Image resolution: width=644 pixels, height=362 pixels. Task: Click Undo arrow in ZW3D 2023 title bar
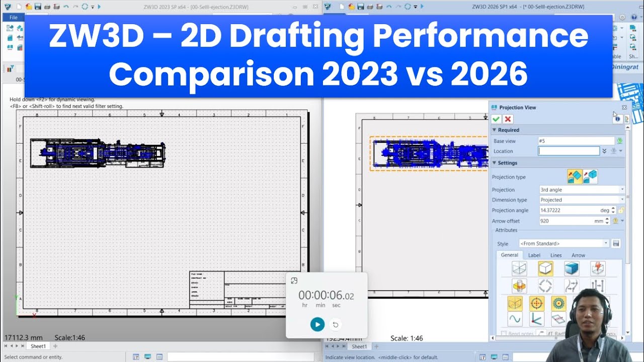coord(66,7)
